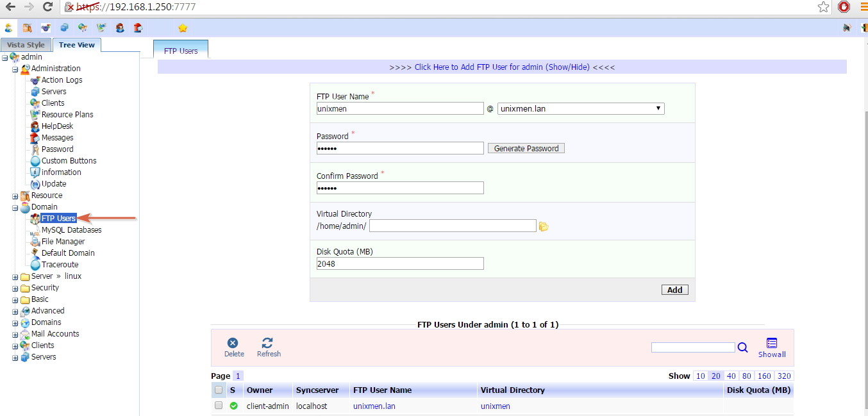Open Action Logs in the tree
868x416 pixels.
coord(62,80)
